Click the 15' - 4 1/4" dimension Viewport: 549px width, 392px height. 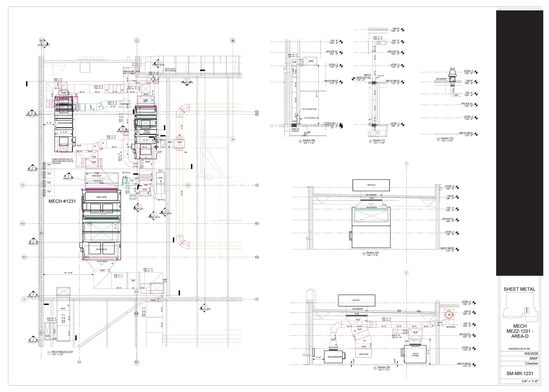click(x=68, y=273)
